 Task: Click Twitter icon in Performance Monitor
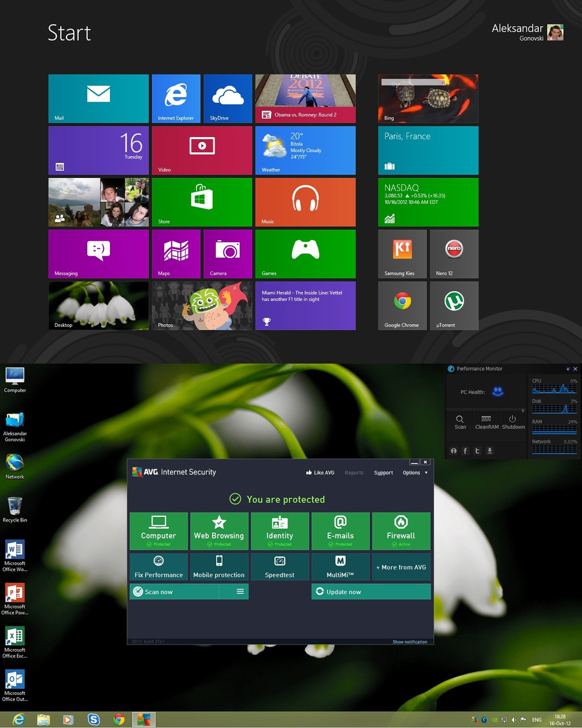477,450
